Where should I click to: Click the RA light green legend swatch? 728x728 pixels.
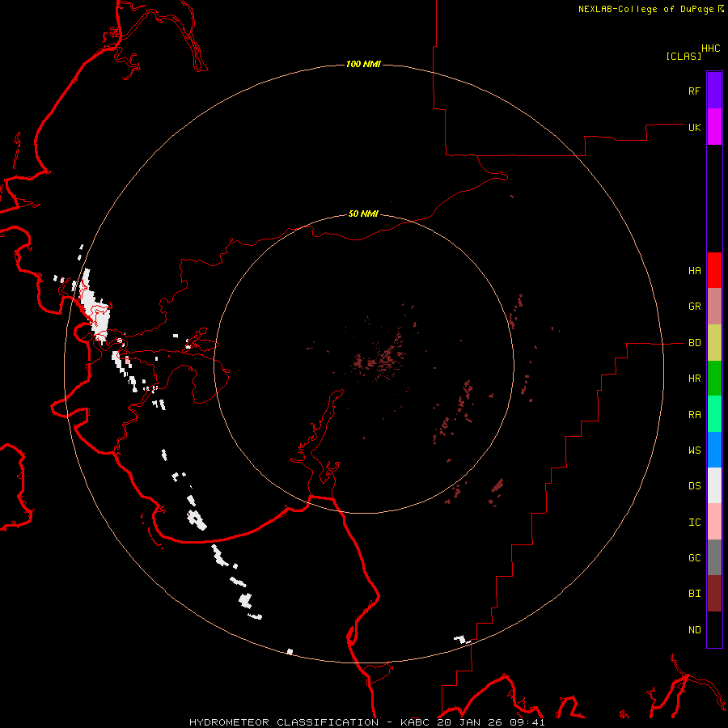714,414
